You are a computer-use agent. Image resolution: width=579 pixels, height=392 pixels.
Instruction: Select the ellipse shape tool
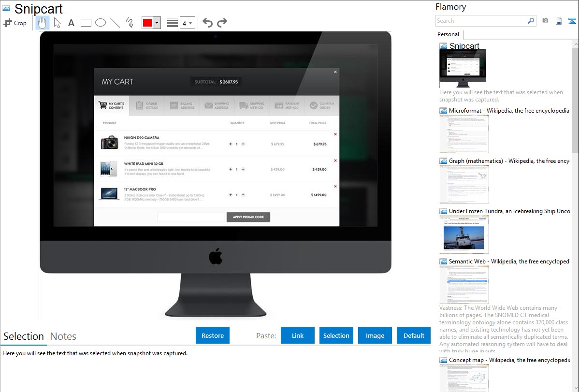(x=101, y=23)
